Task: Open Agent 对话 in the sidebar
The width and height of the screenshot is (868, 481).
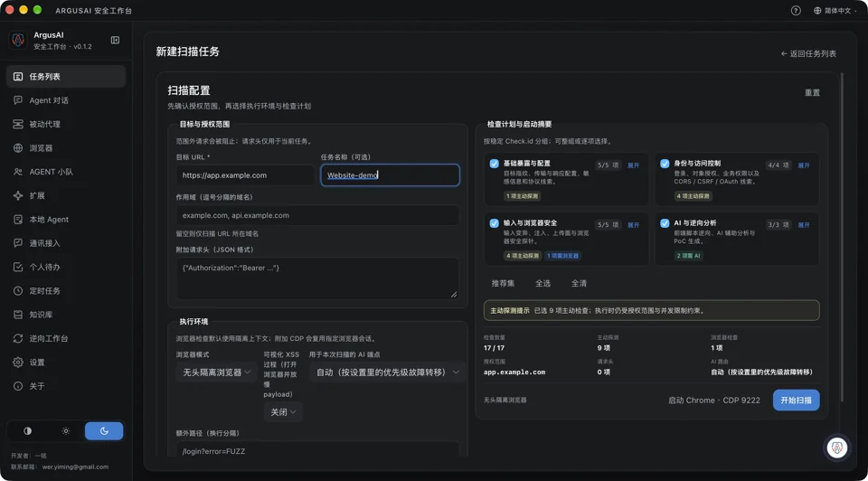Action: click(66, 100)
